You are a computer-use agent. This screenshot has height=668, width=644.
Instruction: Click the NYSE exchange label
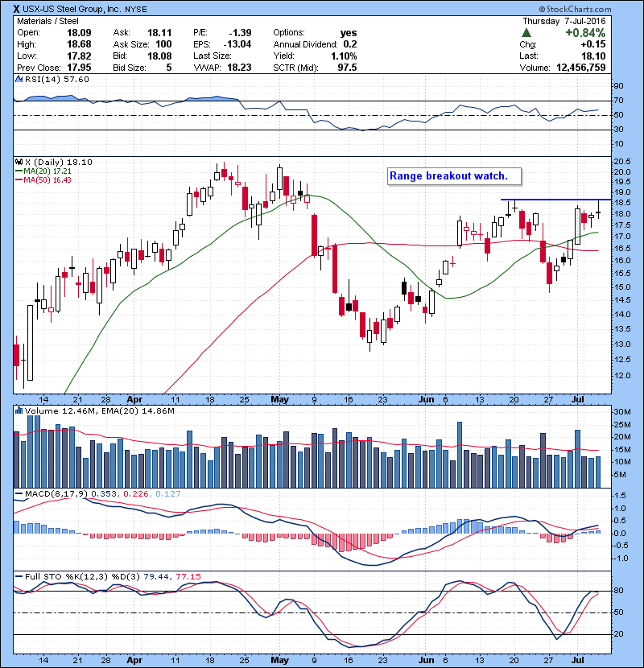[136, 10]
